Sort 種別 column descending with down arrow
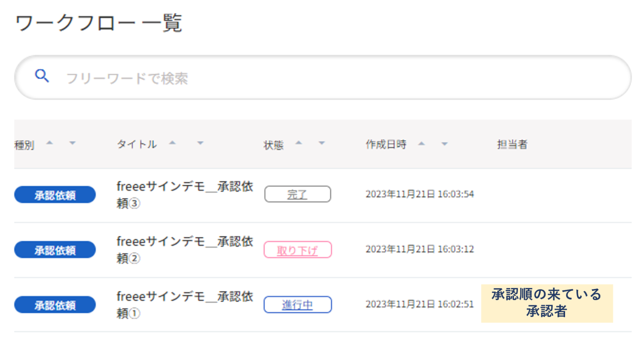 coord(73,144)
